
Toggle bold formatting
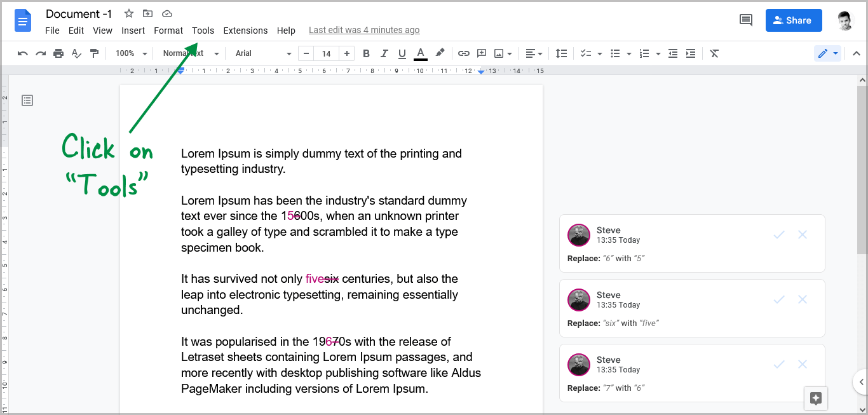pyautogui.click(x=366, y=53)
